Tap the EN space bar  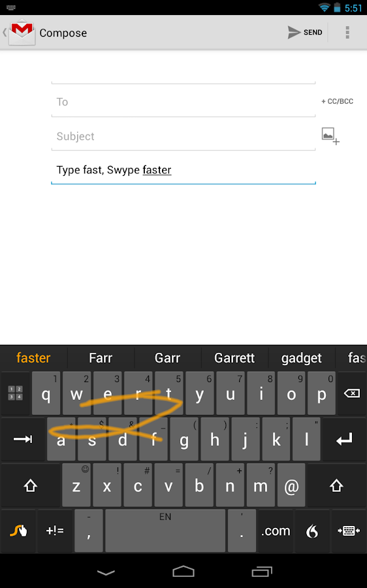click(x=165, y=531)
